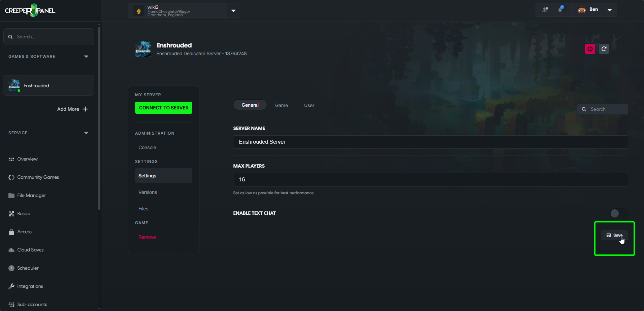Screen dimensions: 644x311
Task: Click the settings Search field
Action: [x=603, y=109]
